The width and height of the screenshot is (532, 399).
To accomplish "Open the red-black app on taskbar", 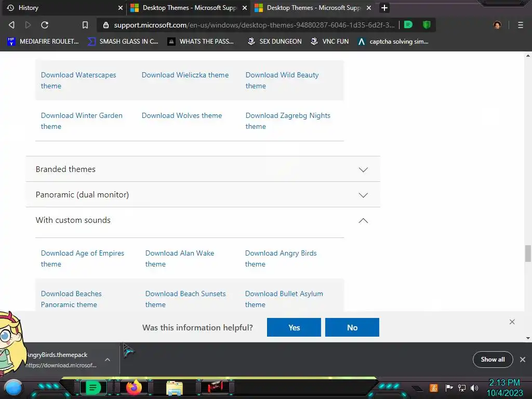I will click(x=215, y=387).
